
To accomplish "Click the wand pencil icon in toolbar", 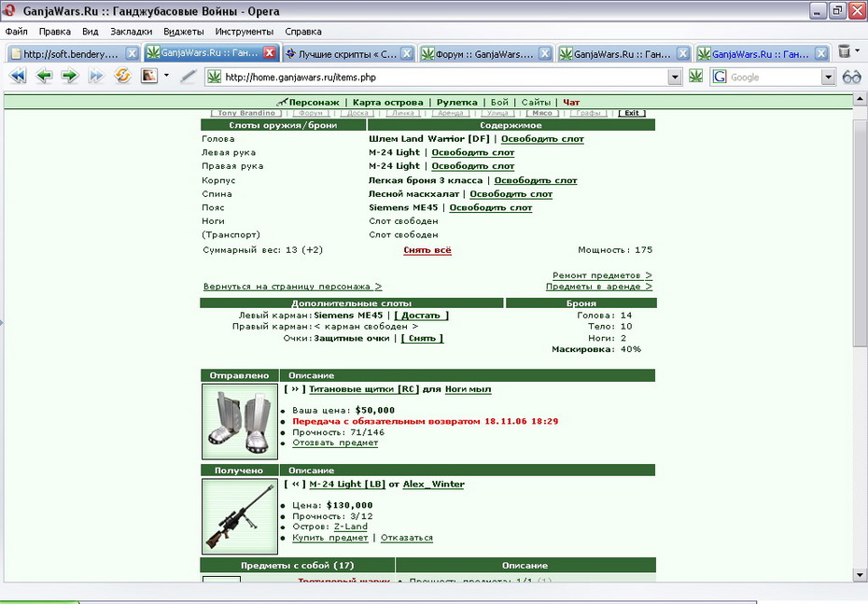I will tap(189, 76).
